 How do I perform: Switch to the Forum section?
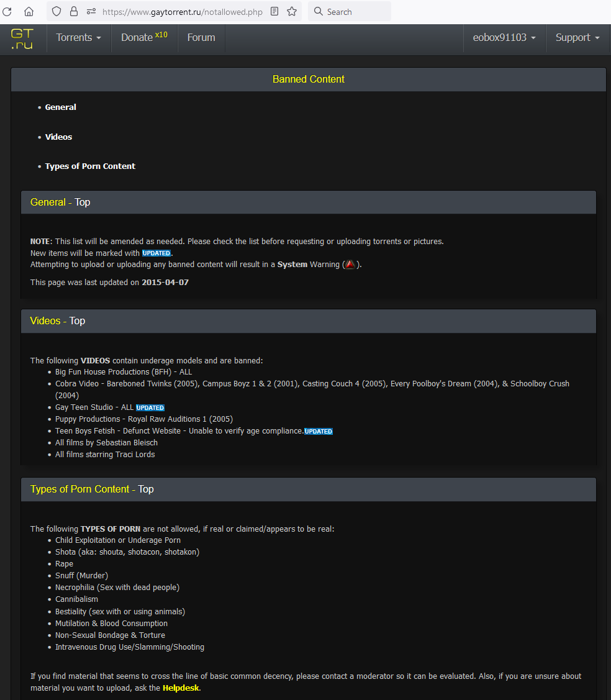coord(201,38)
